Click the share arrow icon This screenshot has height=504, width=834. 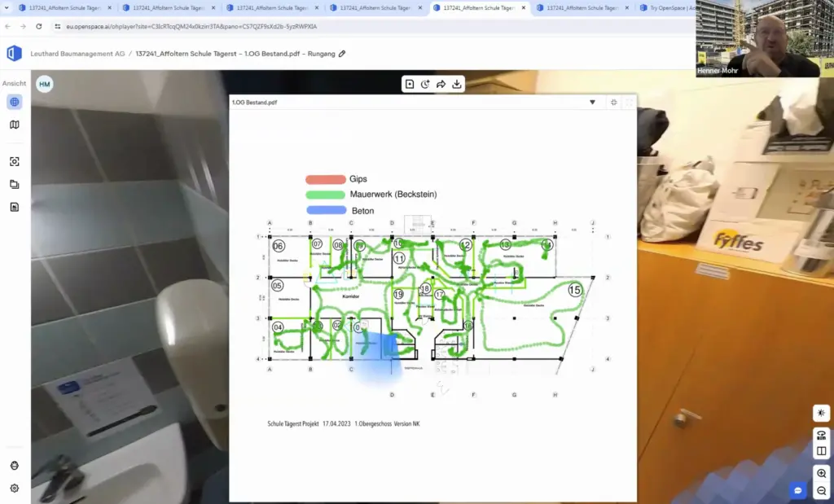pyautogui.click(x=441, y=84)
